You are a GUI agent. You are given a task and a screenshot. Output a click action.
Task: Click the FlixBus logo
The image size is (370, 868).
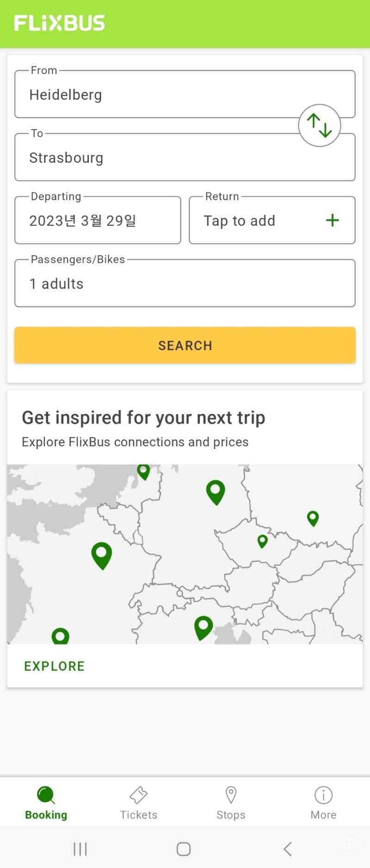point(60,23)
